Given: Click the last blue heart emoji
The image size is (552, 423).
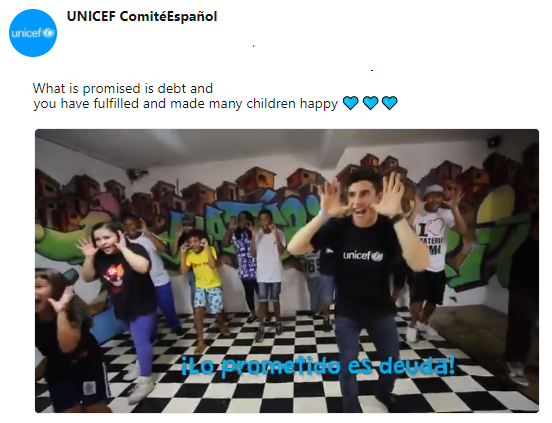Looking at the screenshot, I should pos(390,103).
